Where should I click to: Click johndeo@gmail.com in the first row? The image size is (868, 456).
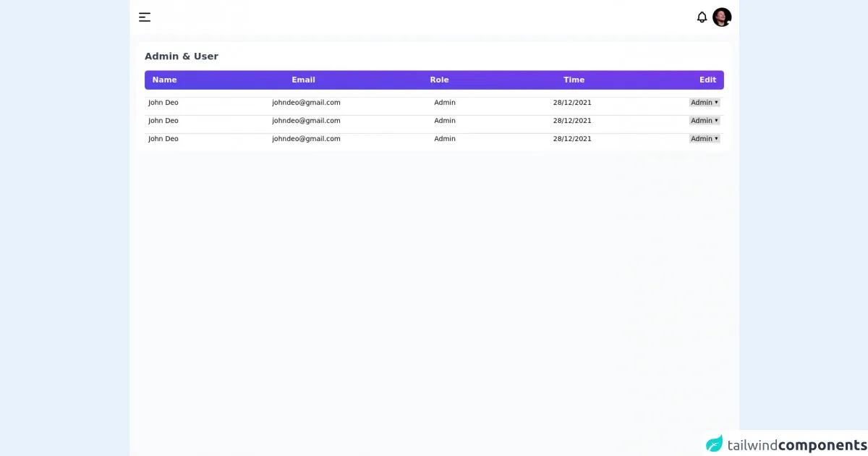coord(306,103)
